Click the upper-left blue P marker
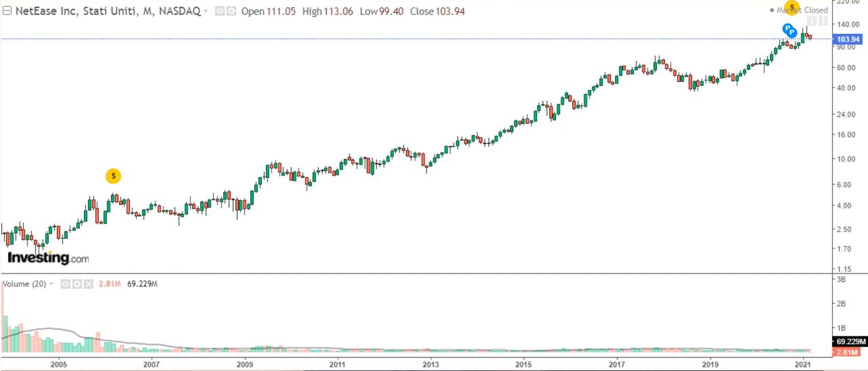This screenshot has width=868, height=371. (x=787, y=28)
